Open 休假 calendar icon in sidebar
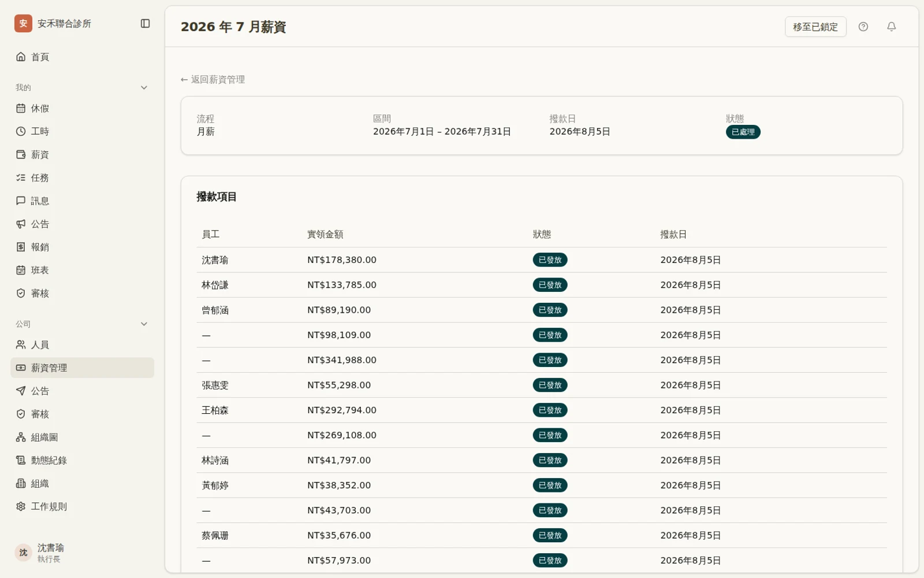 pos(21,108)
